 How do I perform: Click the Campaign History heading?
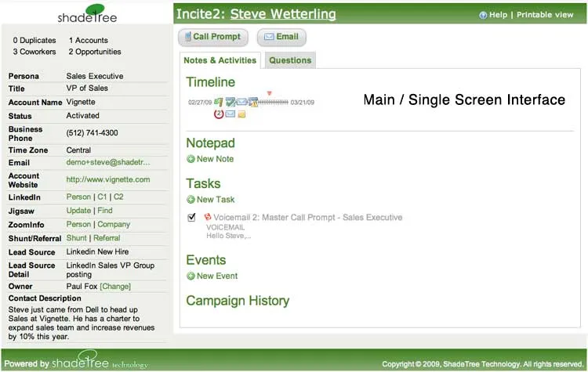click(238, 301)
